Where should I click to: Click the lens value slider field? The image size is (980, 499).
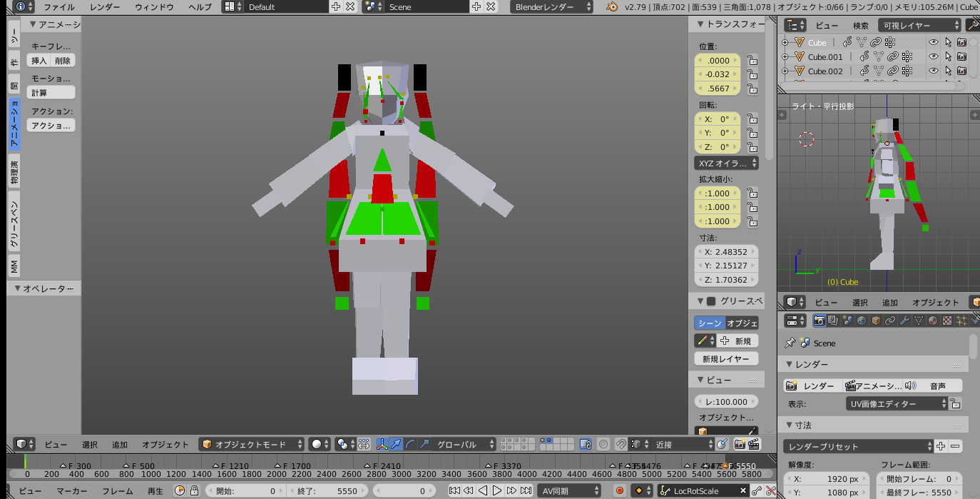[x=726, y=401]
